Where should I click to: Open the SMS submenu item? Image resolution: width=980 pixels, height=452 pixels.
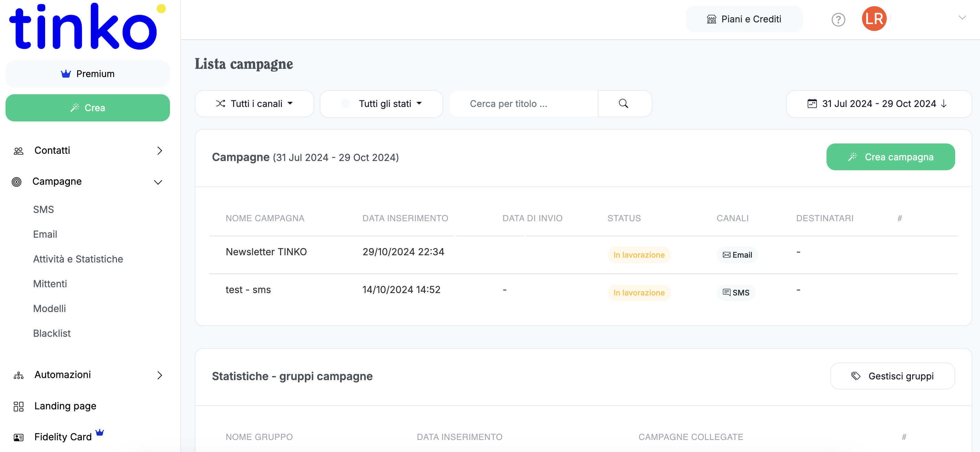pos(43,209)
